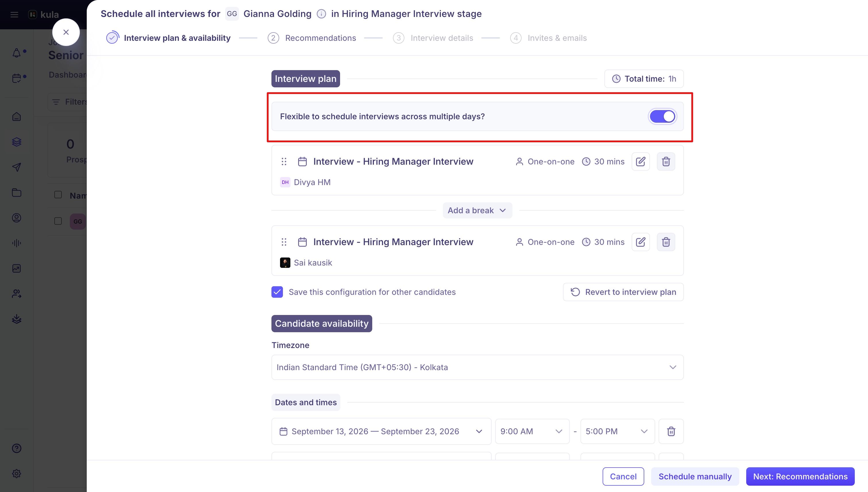Check the select-all checkbox beside Name column

pos(58,195)
